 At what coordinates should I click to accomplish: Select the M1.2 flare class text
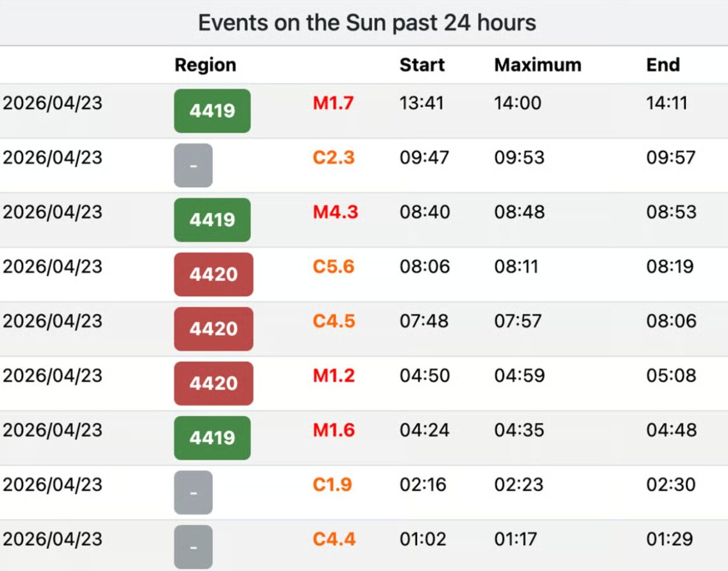(x=333, y=376)
